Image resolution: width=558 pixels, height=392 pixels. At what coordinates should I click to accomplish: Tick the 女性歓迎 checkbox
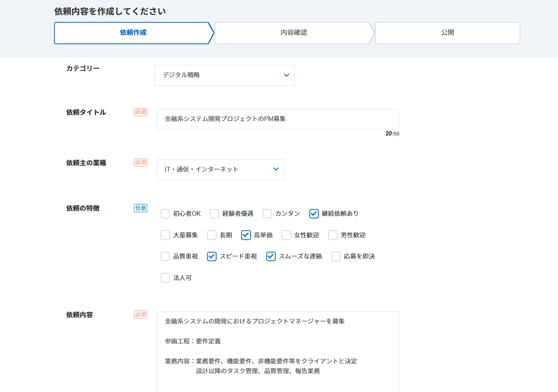pos(287,235)
